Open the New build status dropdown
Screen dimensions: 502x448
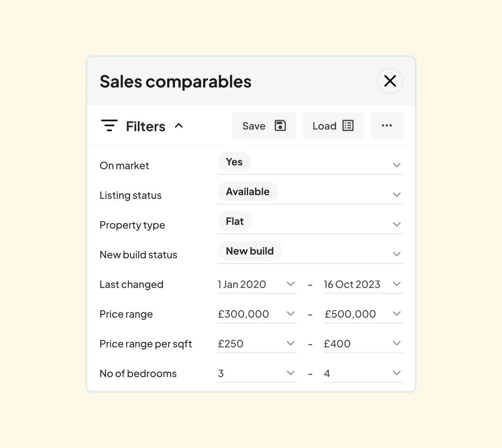tap(396, 254)
